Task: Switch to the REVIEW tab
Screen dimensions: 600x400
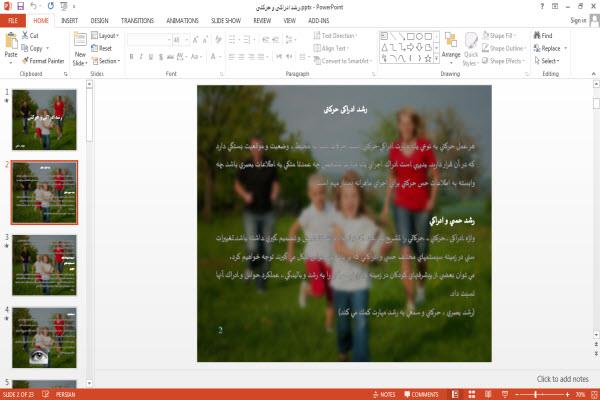Action: pos(262,20)
